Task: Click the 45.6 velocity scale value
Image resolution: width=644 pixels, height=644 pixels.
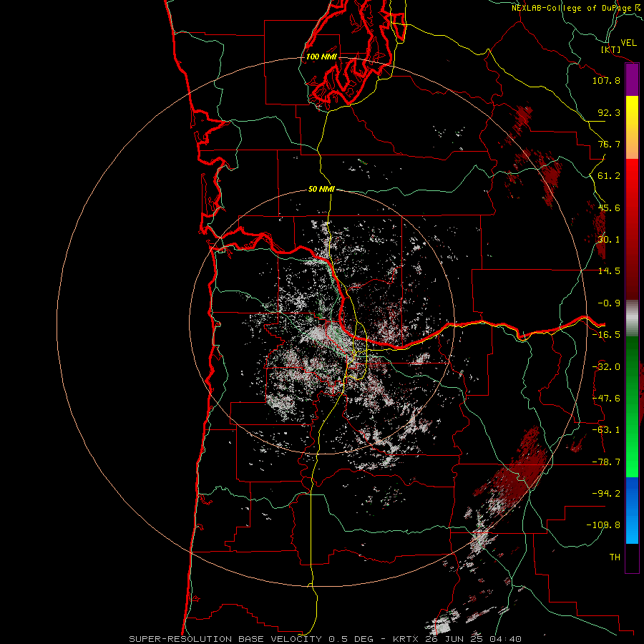Action: (609, 208)
